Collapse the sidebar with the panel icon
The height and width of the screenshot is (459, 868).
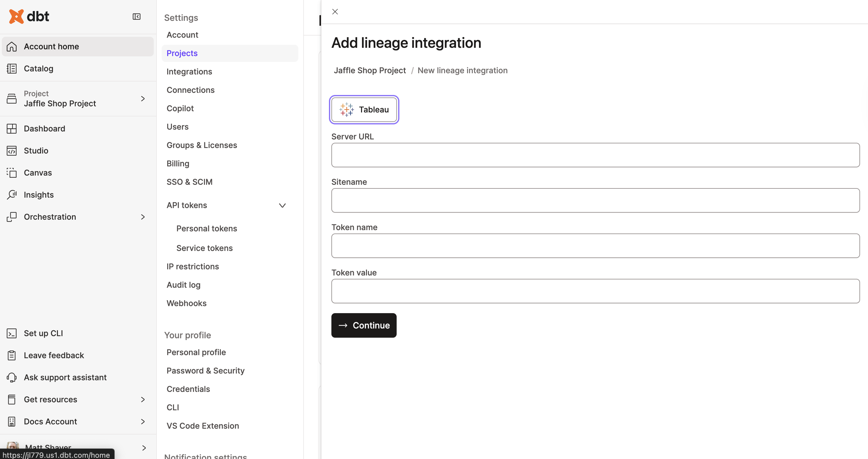(x=137, y=17)
